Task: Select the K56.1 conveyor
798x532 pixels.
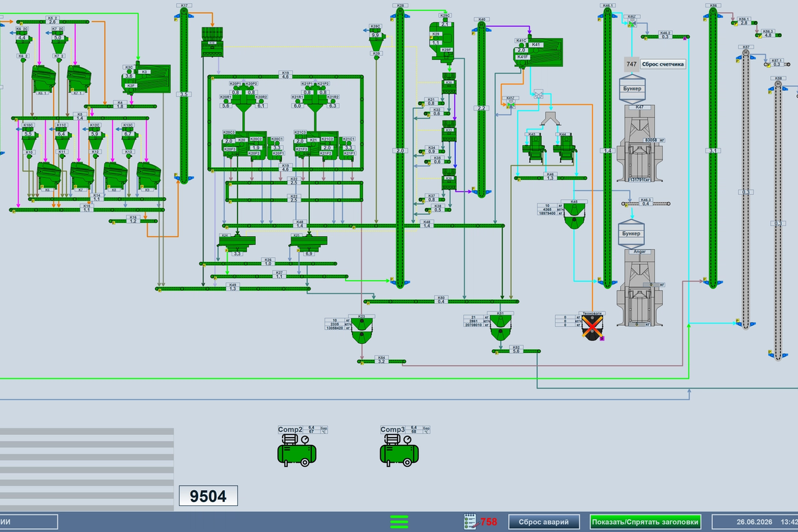Action: [744, 22]
